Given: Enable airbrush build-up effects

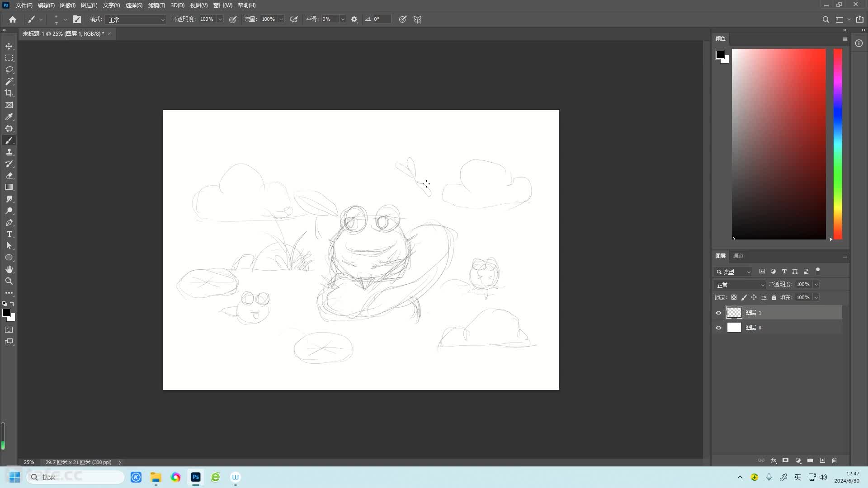Looking at the screenshot, I should (294, 19).
